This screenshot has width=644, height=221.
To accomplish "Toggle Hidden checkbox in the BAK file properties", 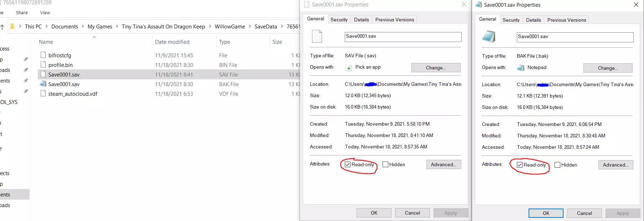I will point(557,165).
